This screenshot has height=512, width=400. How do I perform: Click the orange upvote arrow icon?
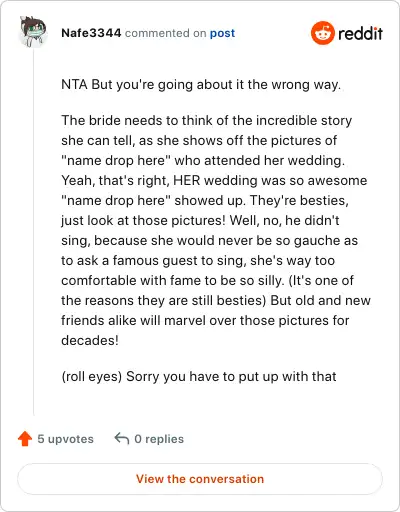pos(25,439)
